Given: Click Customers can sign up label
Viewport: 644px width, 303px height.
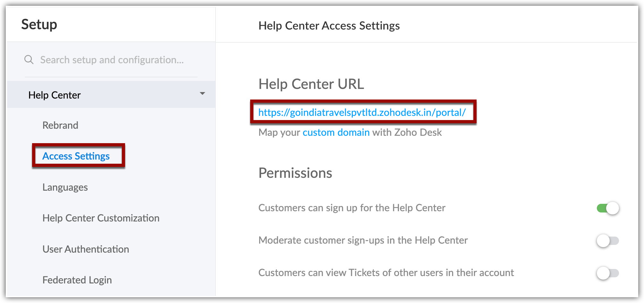Looking at the screenshot, I should [x=352, y=208].
